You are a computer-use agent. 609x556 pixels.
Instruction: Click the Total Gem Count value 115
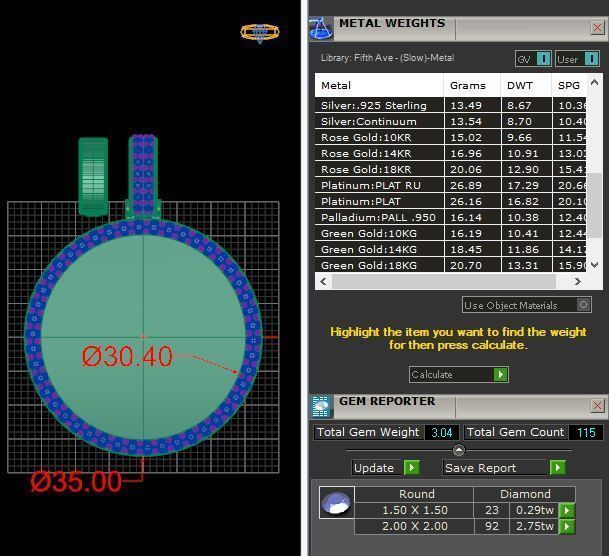pos(586,433)
